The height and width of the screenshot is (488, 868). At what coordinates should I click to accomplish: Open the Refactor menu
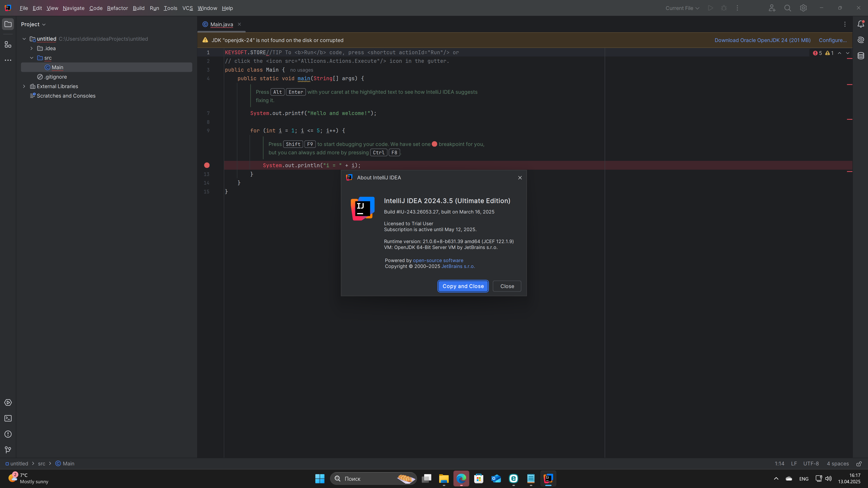tap(117, 8)
